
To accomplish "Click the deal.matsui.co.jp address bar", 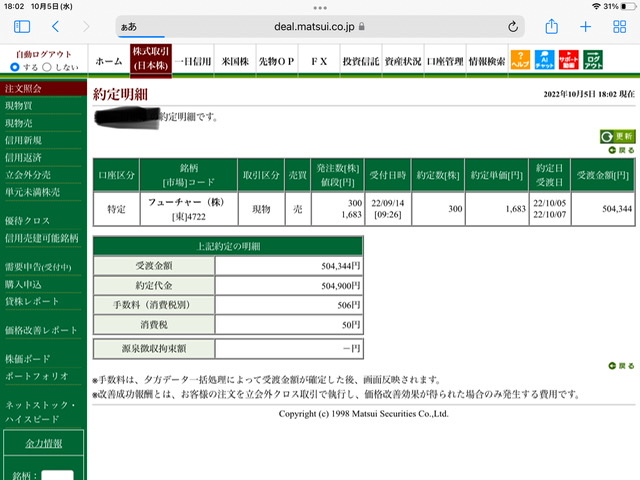I will tap(320, 27).
